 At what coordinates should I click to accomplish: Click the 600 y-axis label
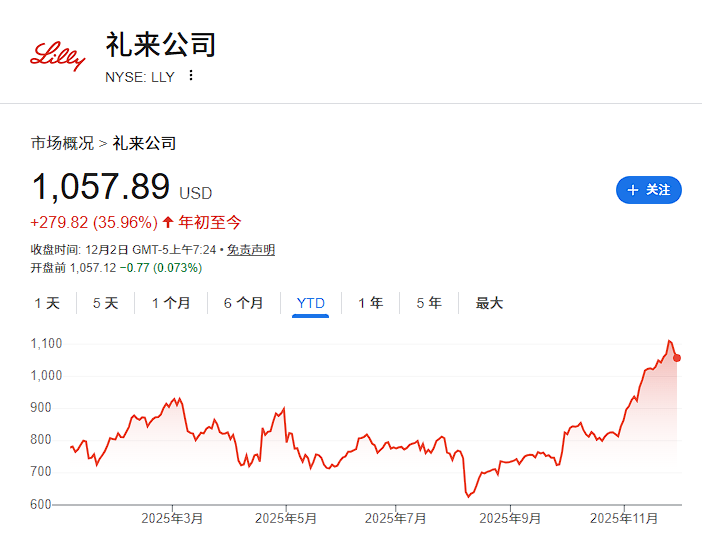(x=41, y=504)
